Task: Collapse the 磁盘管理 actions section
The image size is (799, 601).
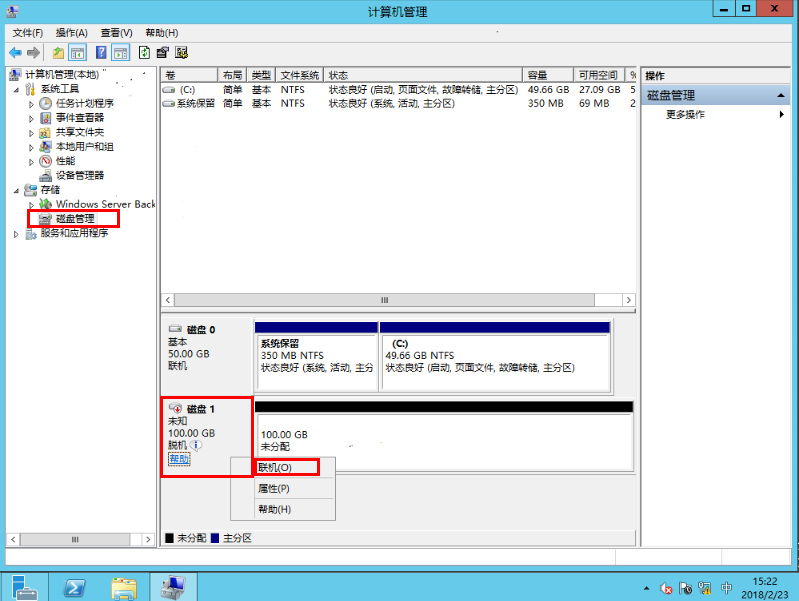Action: point(780,95)
